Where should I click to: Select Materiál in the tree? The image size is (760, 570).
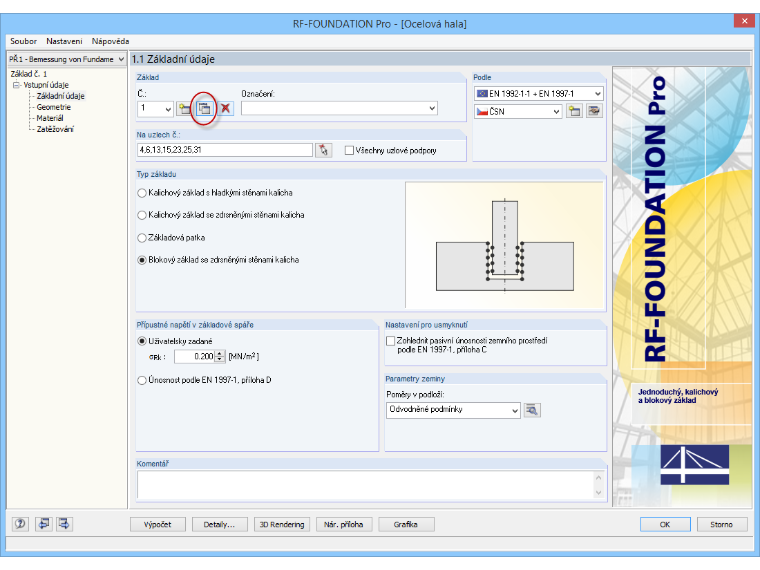(50, 118)
